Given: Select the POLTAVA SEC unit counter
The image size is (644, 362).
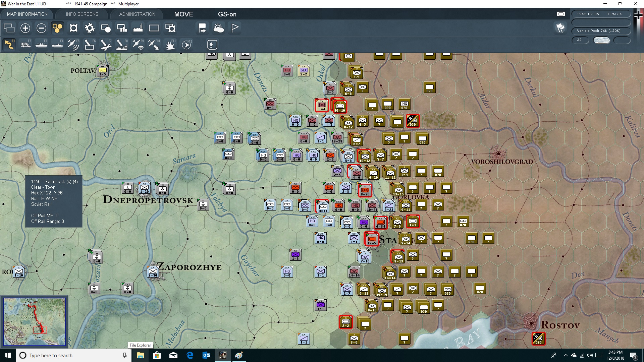Looking at the screenshot, I should pos(103,71).
